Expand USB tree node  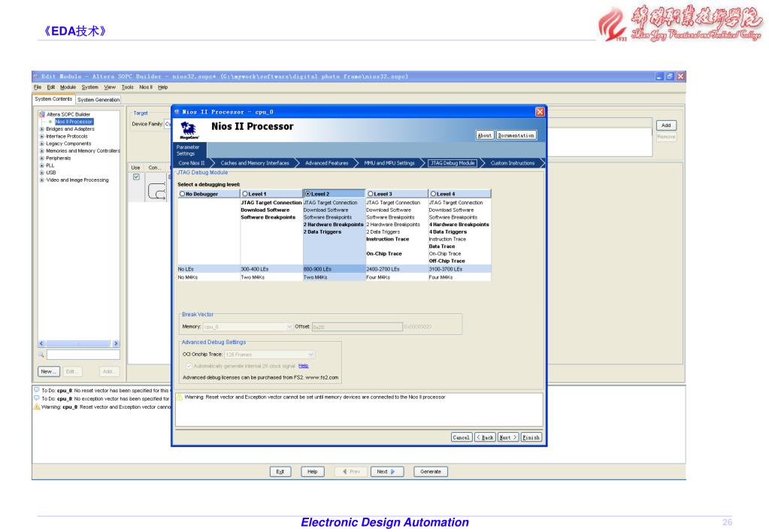41,173
